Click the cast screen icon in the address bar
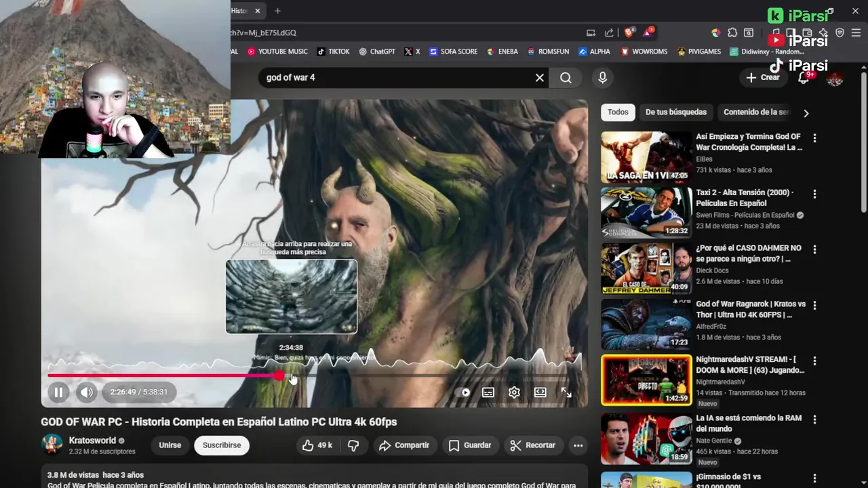The image size is (868, 488). pos(591,33)
